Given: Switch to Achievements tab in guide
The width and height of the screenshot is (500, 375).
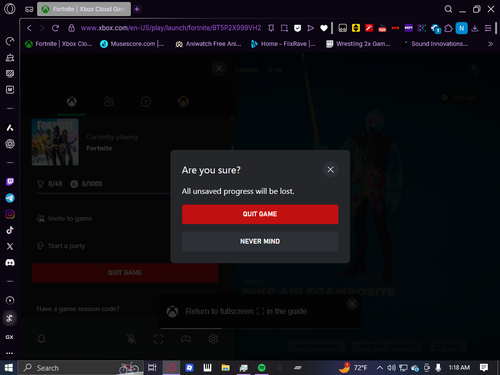Looking at the screenshot, I should [x=183, y=102].
